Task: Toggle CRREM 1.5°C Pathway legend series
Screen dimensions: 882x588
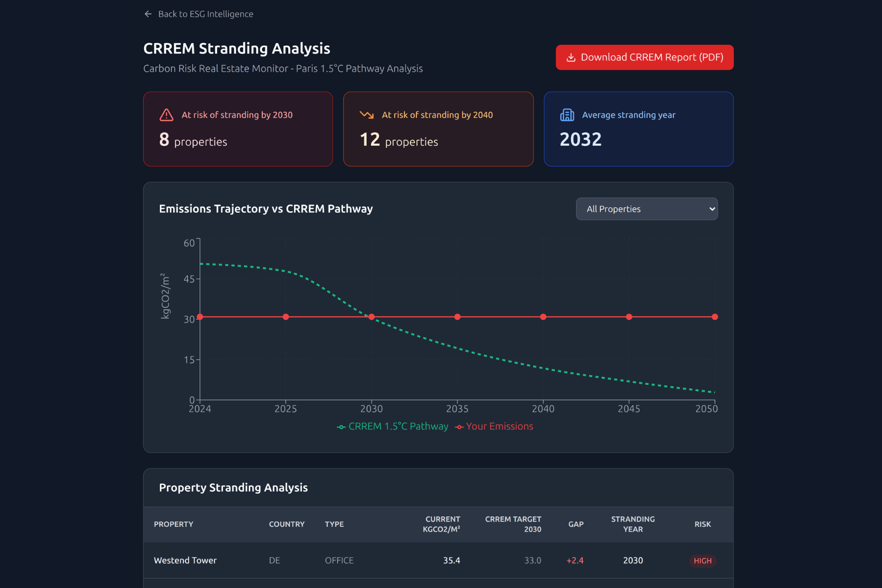Action: click(x=393, y=427)
